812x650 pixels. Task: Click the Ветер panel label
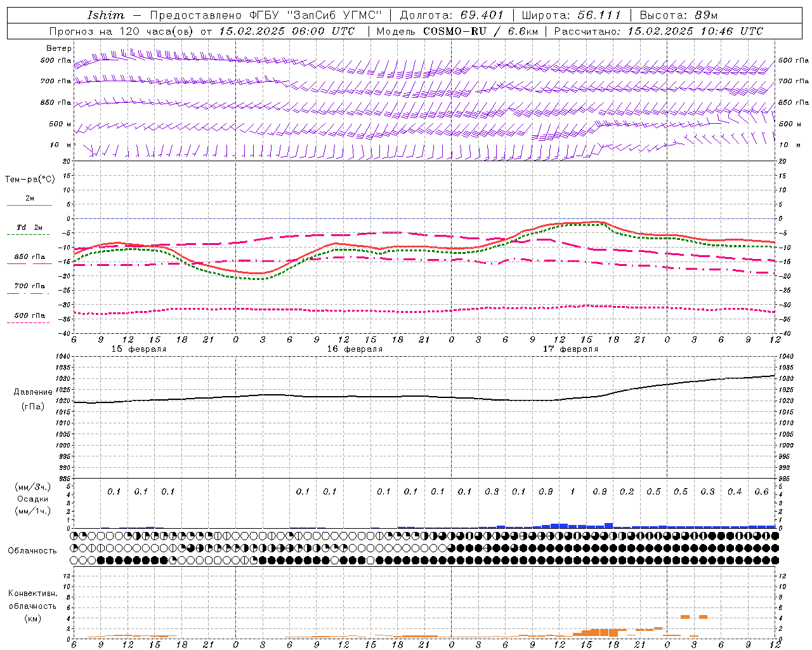pyautogui.click(x=59, y=48)
